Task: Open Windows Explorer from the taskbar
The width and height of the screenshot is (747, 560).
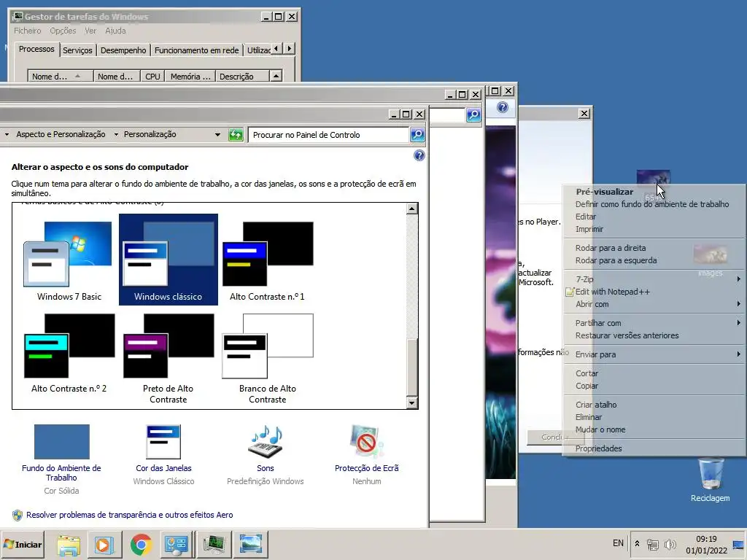Action: tap(69, 544)
